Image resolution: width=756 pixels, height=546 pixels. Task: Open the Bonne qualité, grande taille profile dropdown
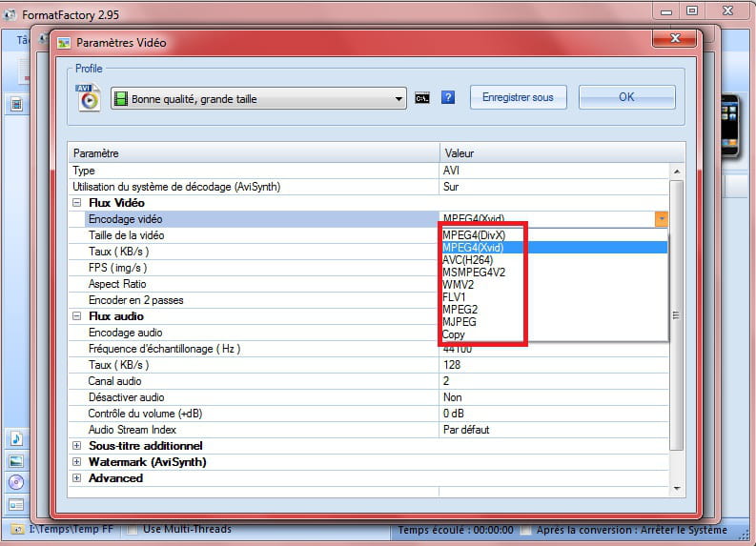pyautogui.click(x=258, y=99)
